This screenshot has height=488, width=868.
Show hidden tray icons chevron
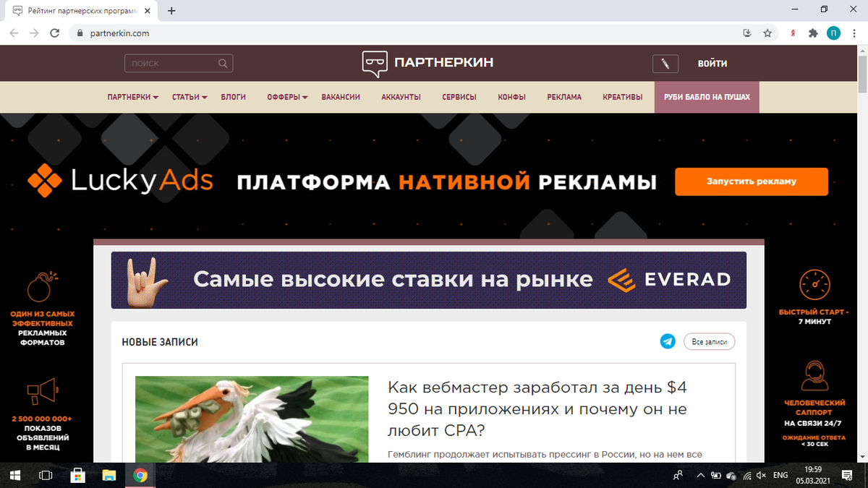pyautogui.click(x=700, y=475)
